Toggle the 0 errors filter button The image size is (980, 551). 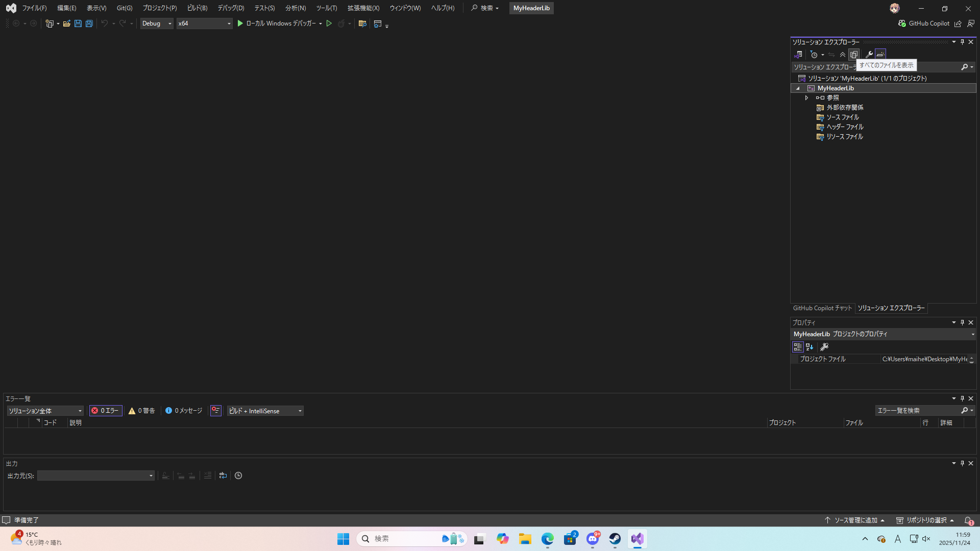[x=106, y=411]
